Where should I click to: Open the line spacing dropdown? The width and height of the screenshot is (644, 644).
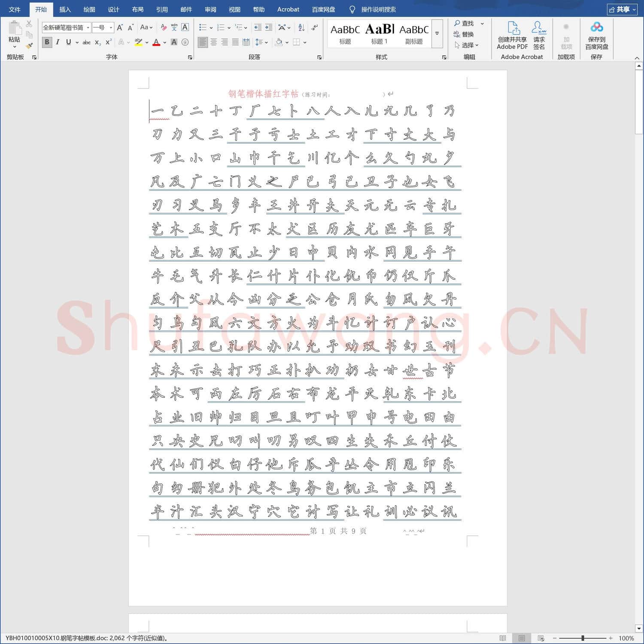pyautogui.click(x=267, y=43)
